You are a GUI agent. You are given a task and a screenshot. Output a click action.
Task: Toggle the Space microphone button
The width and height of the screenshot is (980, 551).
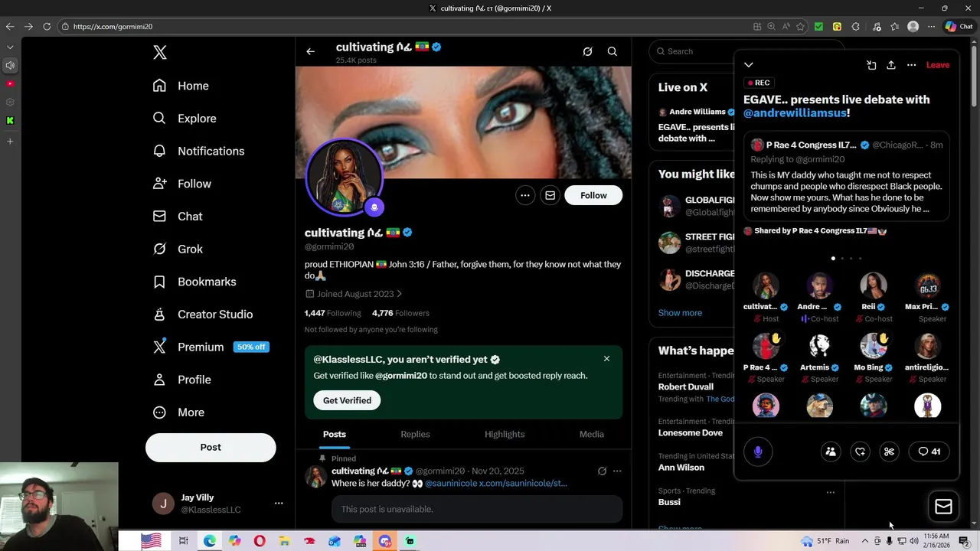point(758,452)
